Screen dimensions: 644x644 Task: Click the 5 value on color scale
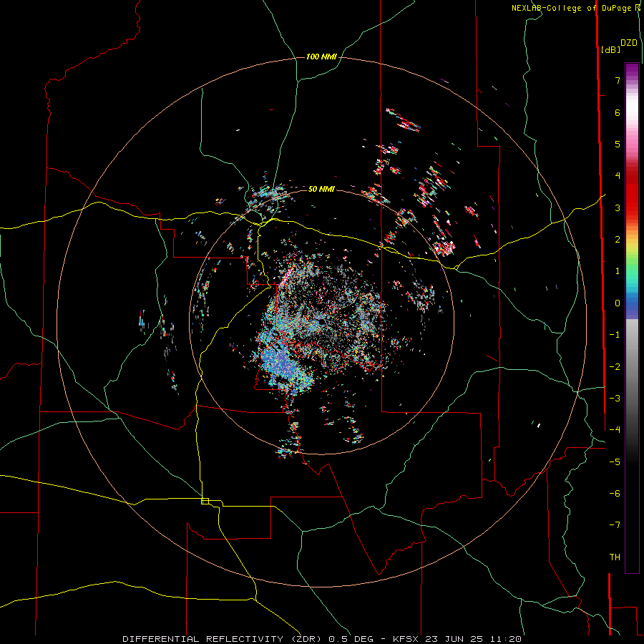point(618,144)
